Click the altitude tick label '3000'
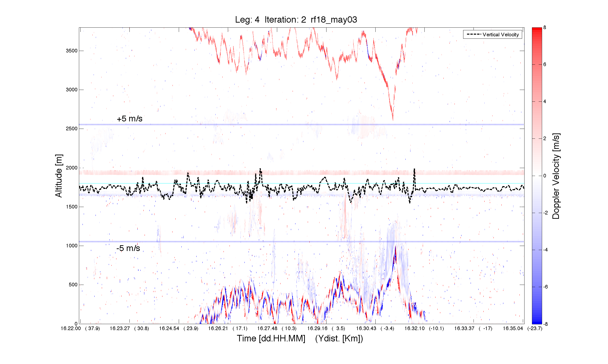 [x=71, y=90]
